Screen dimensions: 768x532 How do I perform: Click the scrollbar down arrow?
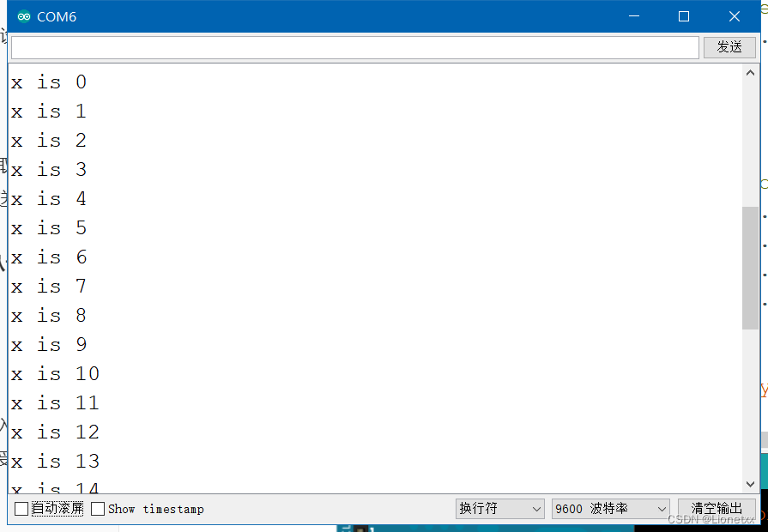[750, 484]
